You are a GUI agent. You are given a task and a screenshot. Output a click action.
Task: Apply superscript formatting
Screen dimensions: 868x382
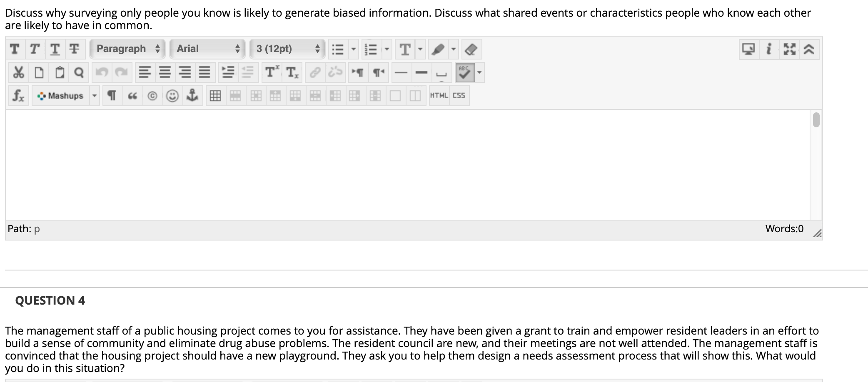(x=272, y=72)
